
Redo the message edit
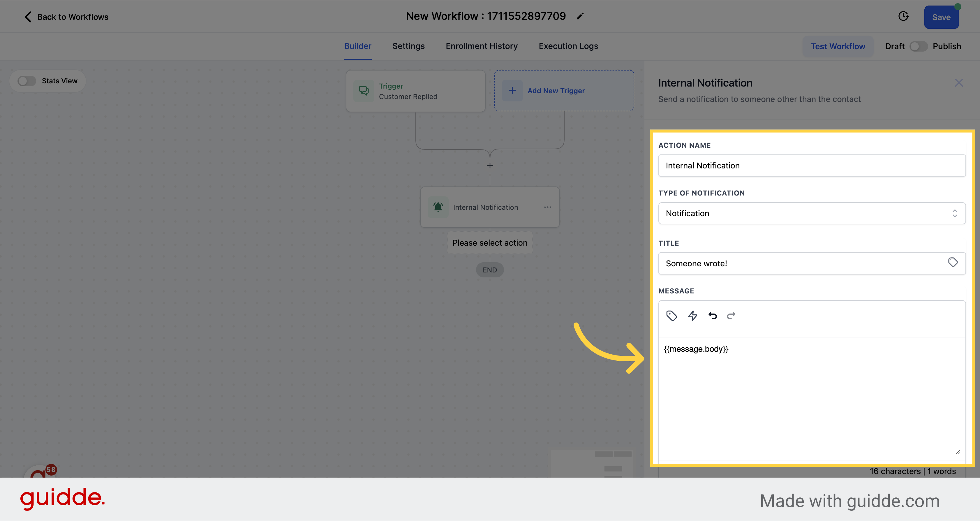(731, 316)
